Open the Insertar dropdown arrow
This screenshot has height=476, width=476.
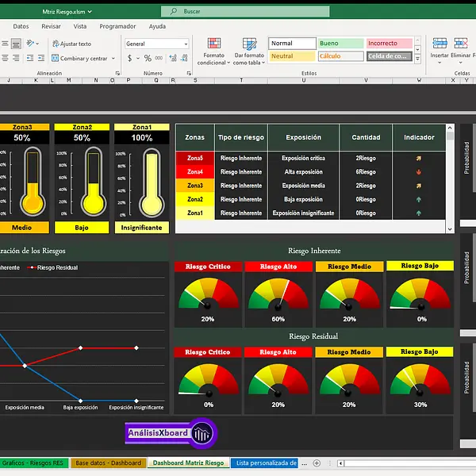(x=440, y=63)
